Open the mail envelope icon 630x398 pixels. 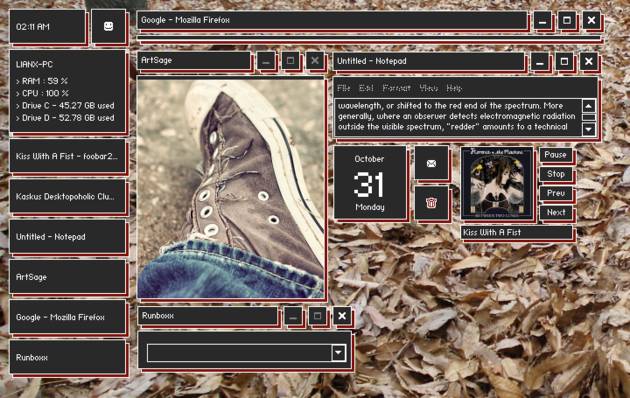(432, 163)
